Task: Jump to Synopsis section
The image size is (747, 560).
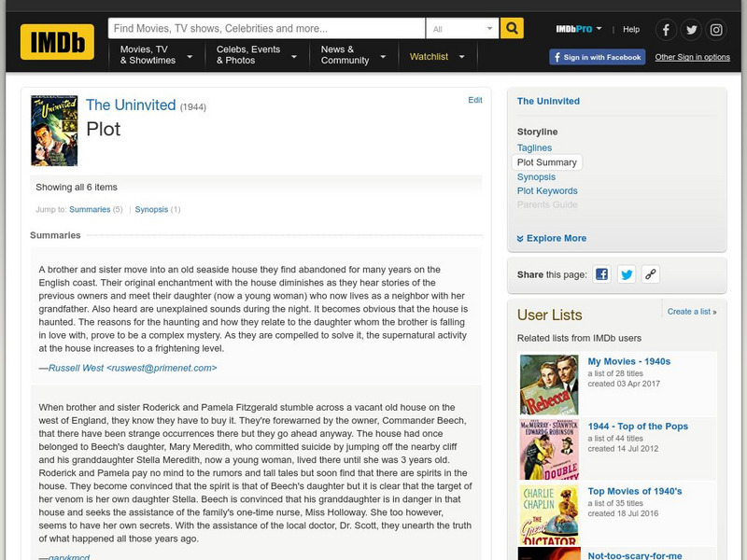Action: click(151, 209)
